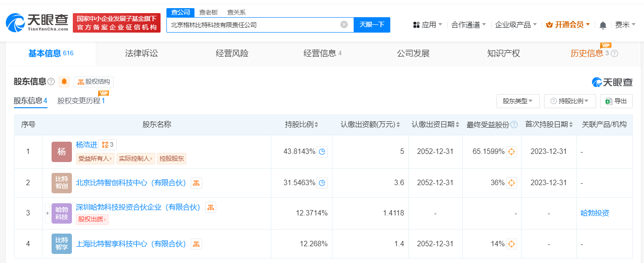644x263 pixels.
Task: Open the 哈勃投资 link
Action: (x=596, y=213)
